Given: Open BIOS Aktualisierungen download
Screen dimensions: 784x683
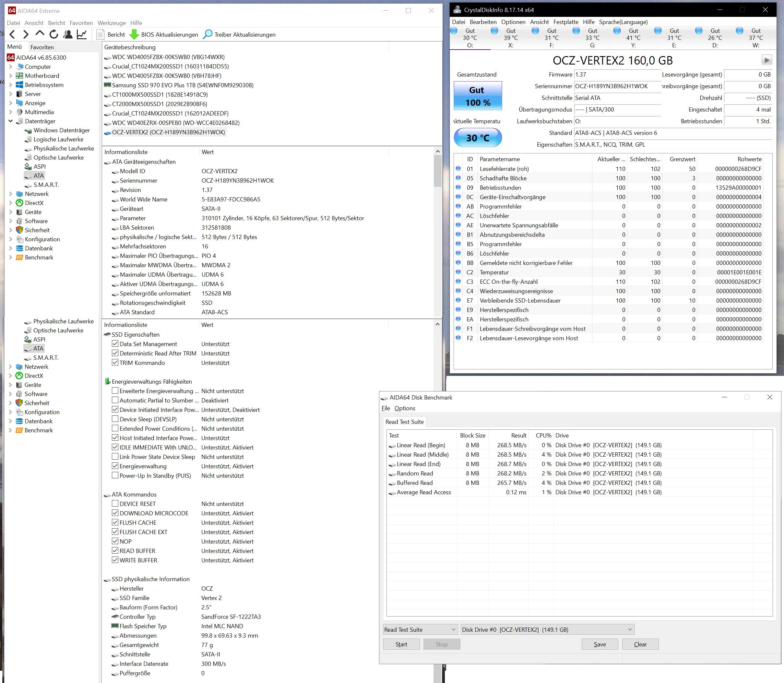Looking at the screenshot, I should click(x=164, y=35).
